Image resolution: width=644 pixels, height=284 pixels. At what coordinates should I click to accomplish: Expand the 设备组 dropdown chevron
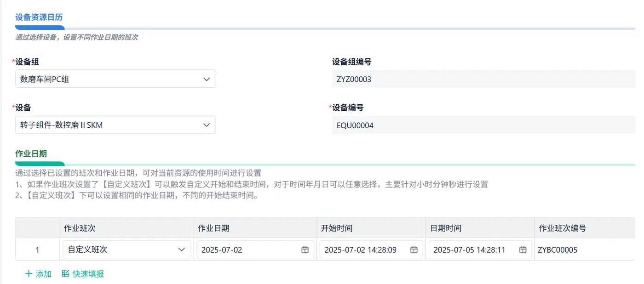tap(207, 79)
